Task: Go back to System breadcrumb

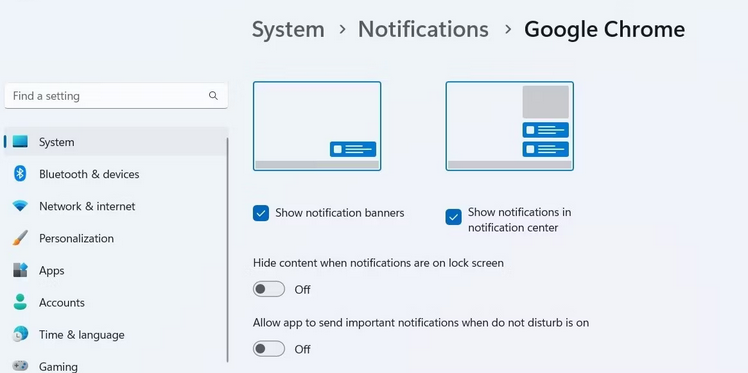Action: tap(288, 30)
